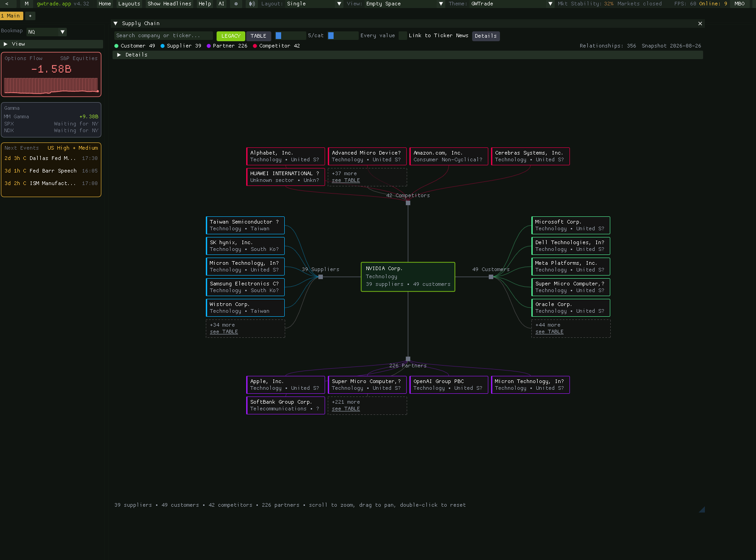Image resolution: width=756 pixels, height=560 pixels.
Task: Adjust the 5/cat slider
Action: pyautogui.click(x=290, y=36)
